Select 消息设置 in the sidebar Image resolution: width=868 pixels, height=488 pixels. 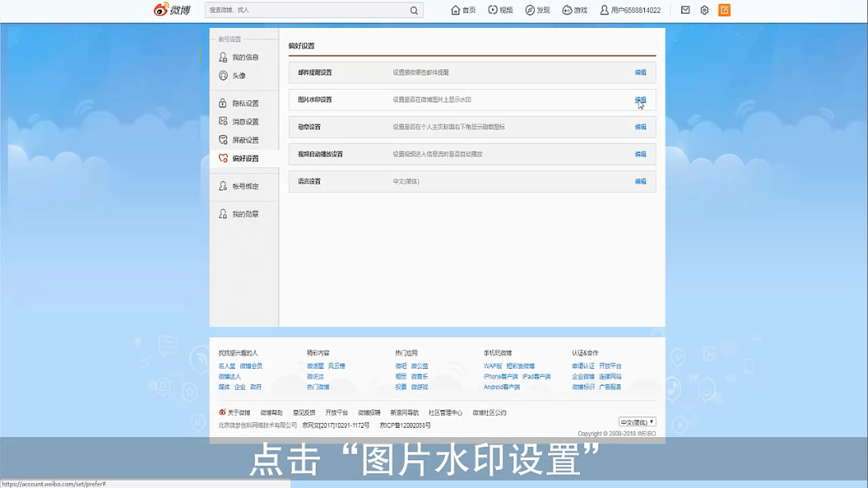point(245,122)
